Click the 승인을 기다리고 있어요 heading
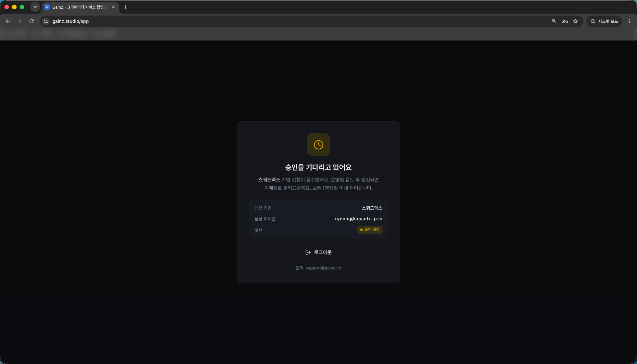Screen dimensions: 637x364 click(x=318, y=167)
